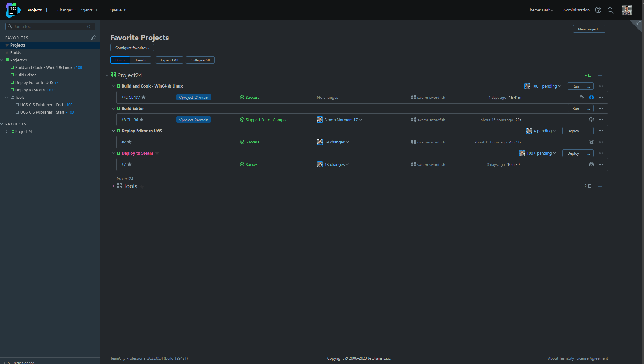Image resolution: width=644 pixels, height=364 pixels.
Task: Select Deploy Editor to UGS in sidebar
Action: coord(34,82)
